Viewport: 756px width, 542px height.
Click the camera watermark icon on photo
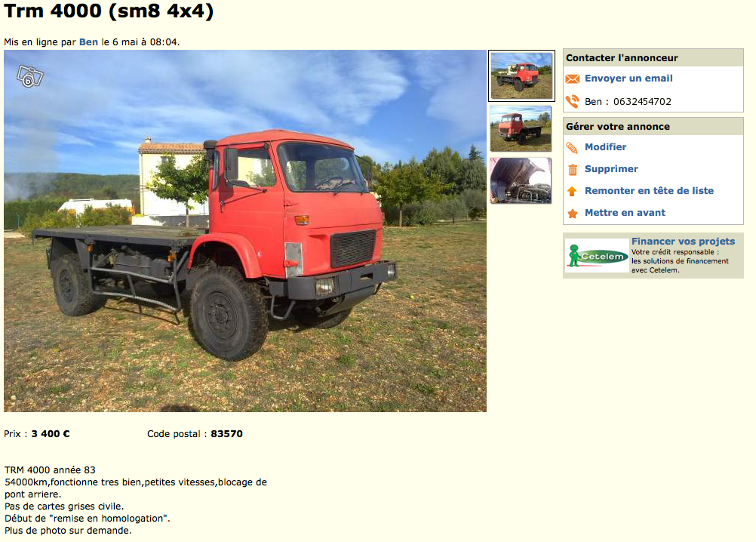pyautogui.click(x=30, y=76)
